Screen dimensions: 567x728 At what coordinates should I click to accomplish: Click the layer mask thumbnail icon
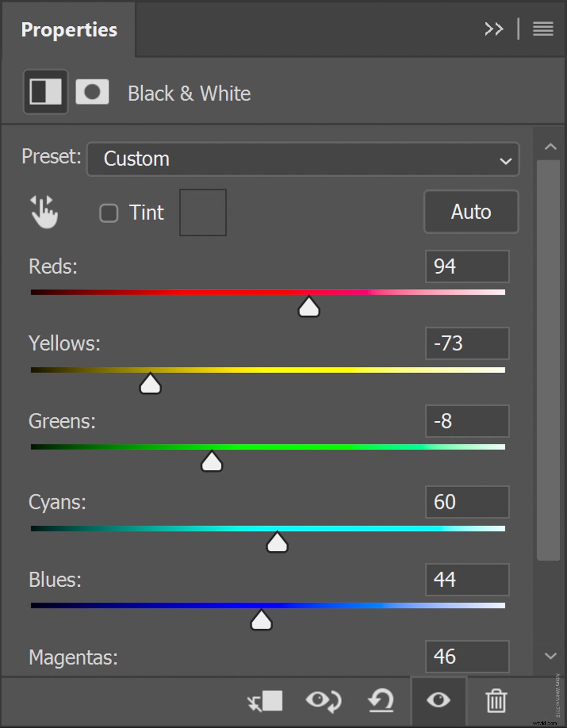[x=92, y=91]
